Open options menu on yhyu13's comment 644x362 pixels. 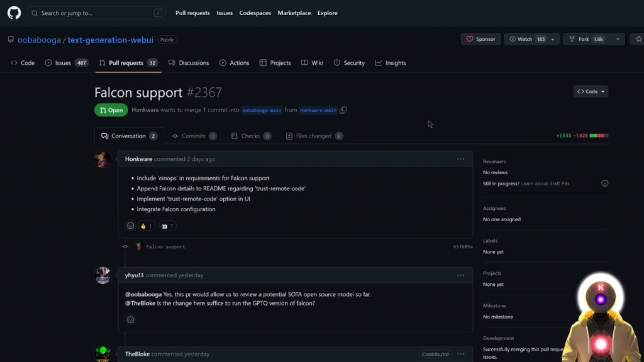461,275
